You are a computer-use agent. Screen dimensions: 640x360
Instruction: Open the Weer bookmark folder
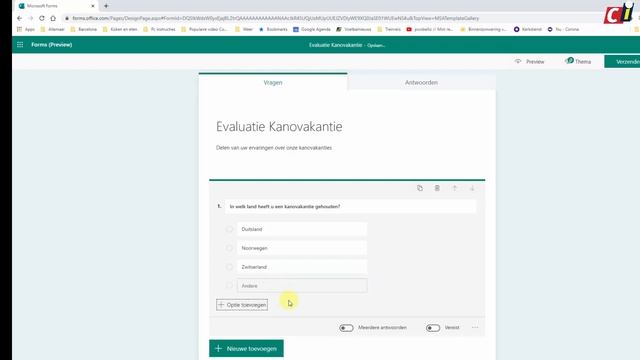pos(244,29)
